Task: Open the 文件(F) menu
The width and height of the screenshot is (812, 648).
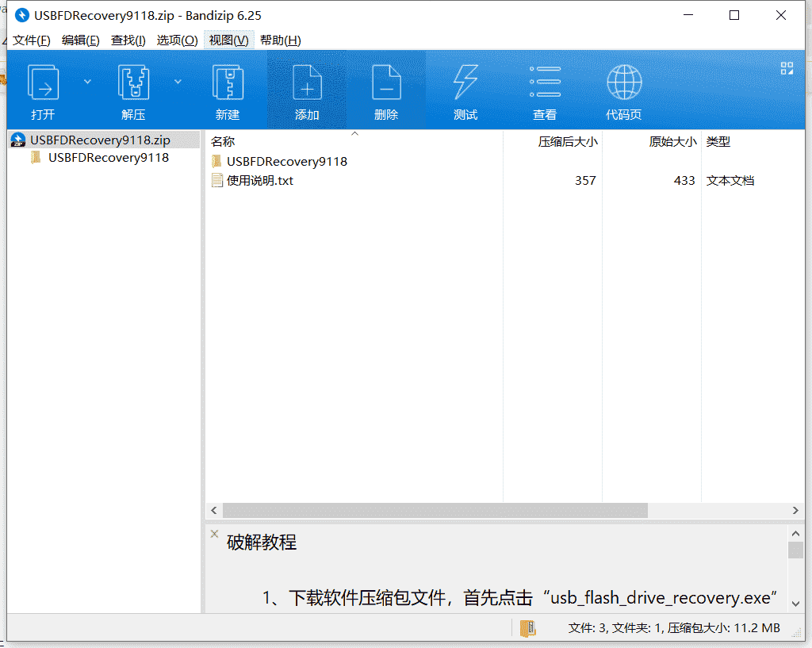Action: tap(32, 40)
